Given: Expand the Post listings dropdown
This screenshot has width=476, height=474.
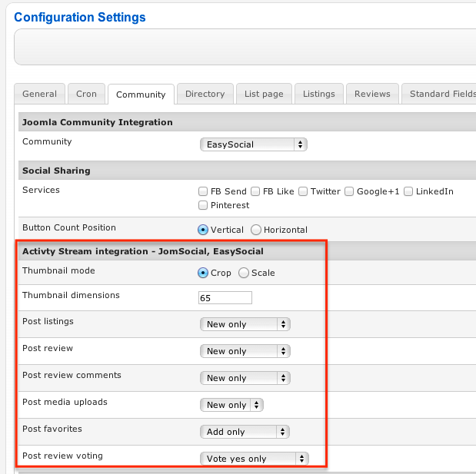Looking at the screenshot, I should [x=245, y=324].
